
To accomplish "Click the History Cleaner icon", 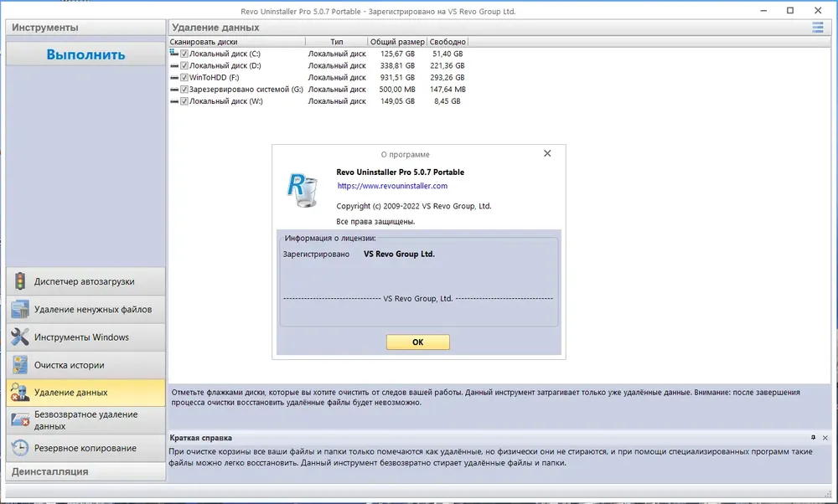I will coord(20,365).
